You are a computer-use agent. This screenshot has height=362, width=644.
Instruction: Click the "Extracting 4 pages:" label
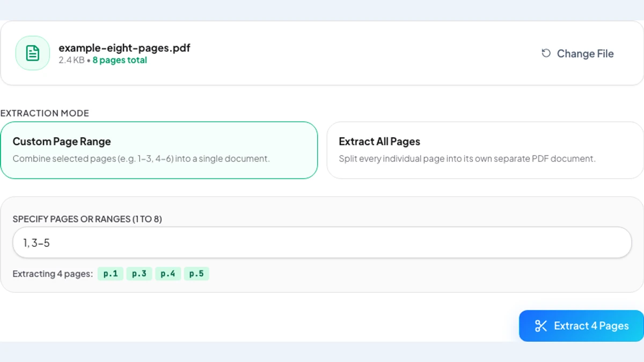[x=53, y=274]
